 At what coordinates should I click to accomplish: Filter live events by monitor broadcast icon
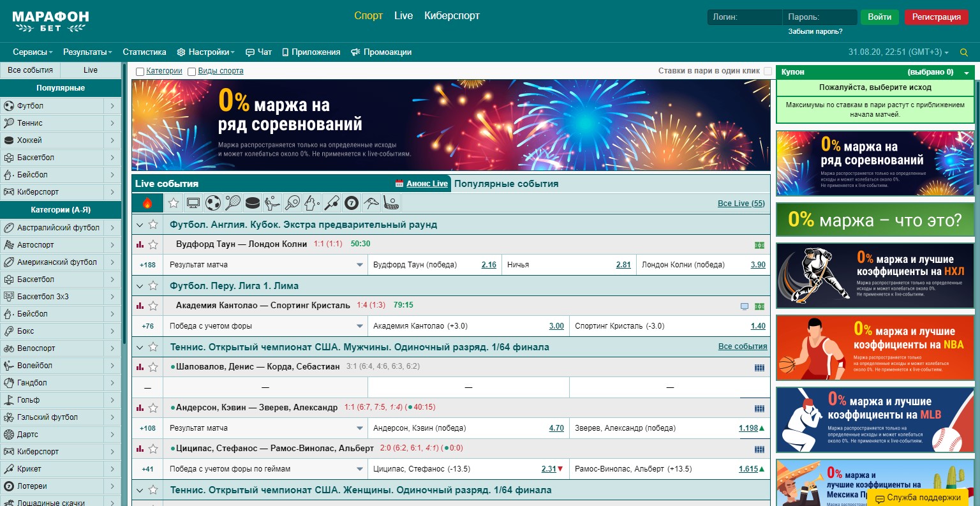[193, 203]
